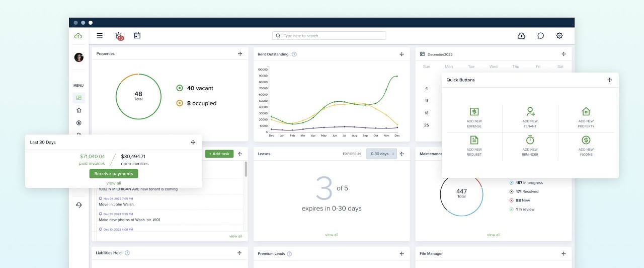The image size is (644, 268).
Task: Click the cloud download icon
Action: click(521, 36)
